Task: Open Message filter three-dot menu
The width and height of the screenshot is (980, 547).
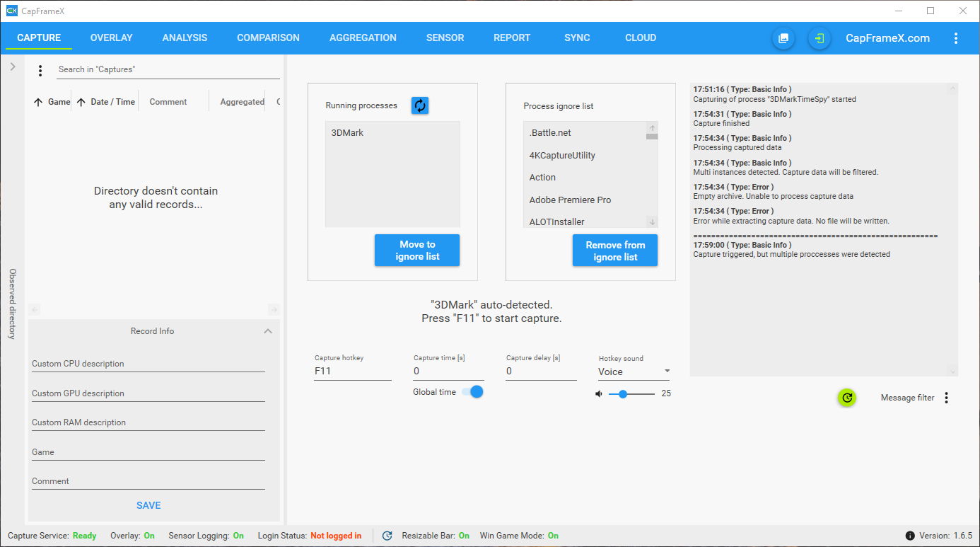Action: [946, 398]
